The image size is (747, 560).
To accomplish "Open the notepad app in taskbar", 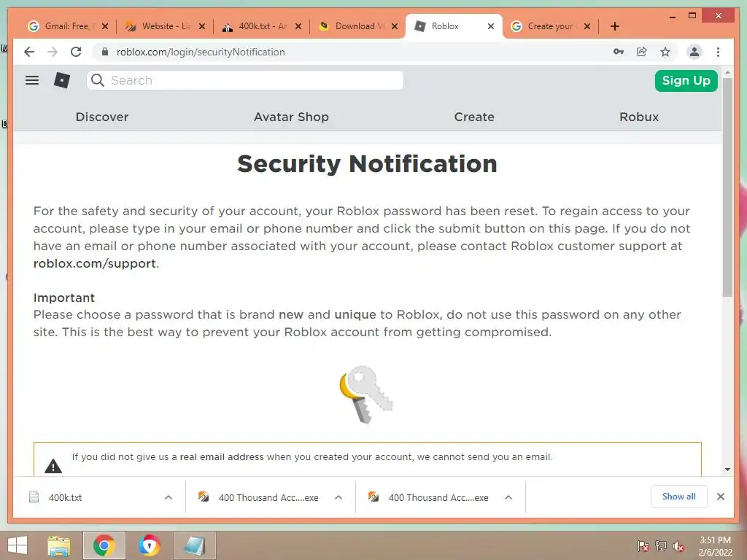I will (194, 545).
